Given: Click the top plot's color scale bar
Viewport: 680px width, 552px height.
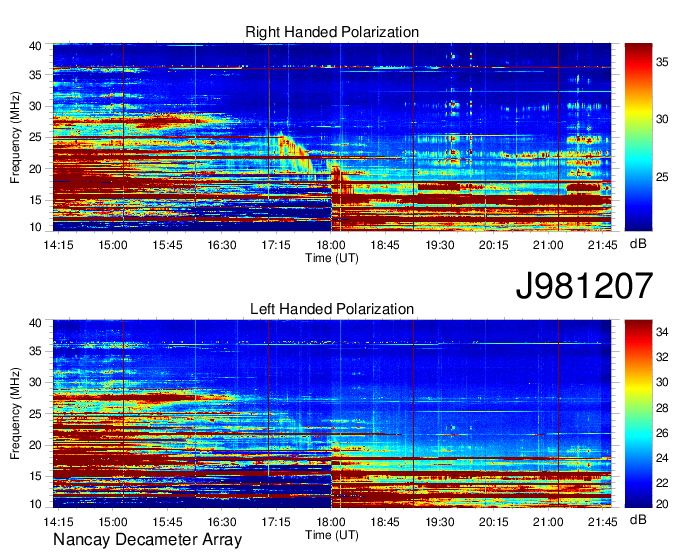Looking at the screenshot, I should point(638,137).
